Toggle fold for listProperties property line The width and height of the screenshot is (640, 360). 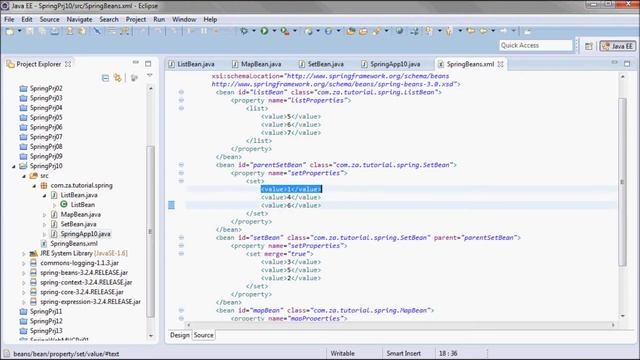pos(181,100)
